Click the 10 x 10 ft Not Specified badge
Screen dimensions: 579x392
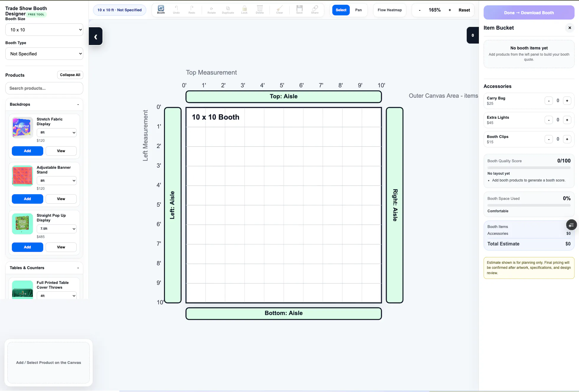120,10
